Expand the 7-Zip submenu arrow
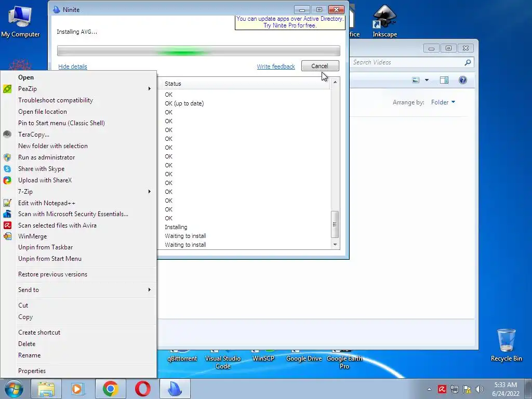The image size is (532, 399). tap(149, 191)
